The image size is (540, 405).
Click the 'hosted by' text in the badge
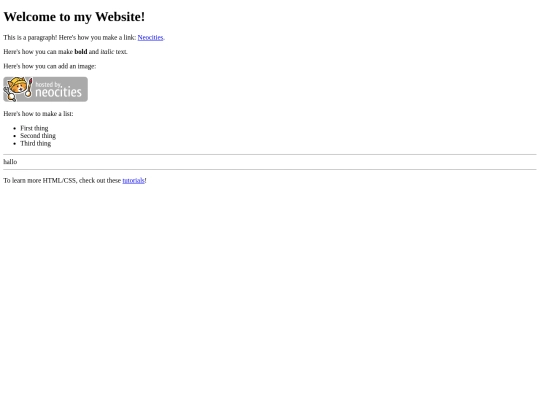(48, 84)
